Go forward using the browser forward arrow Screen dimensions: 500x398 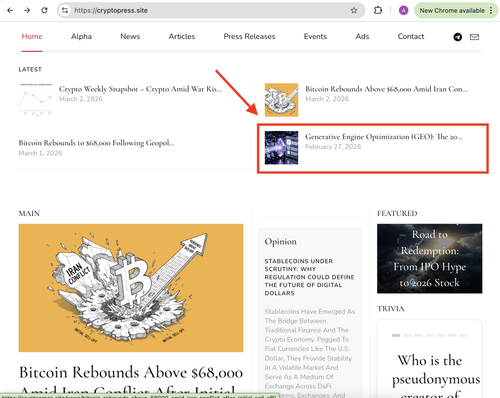tap(27, 10)
